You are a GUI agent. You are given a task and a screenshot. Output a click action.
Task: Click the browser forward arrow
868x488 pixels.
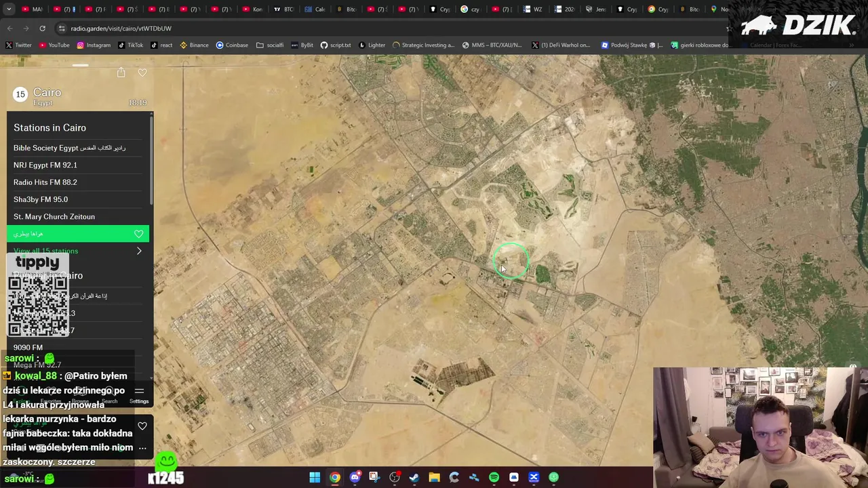pyautogui.click(x=26, y=28)
